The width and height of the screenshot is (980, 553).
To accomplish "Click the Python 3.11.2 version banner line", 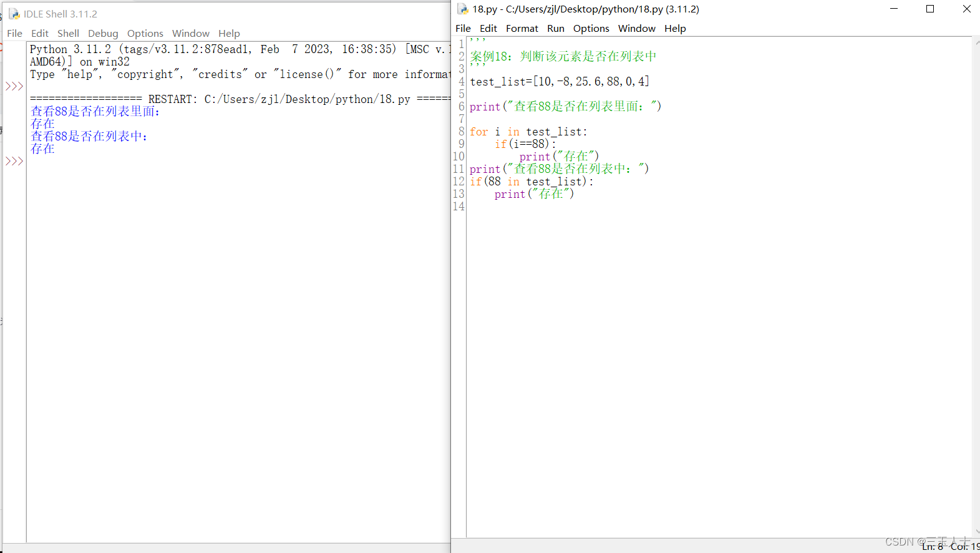I will pos(240,49).
